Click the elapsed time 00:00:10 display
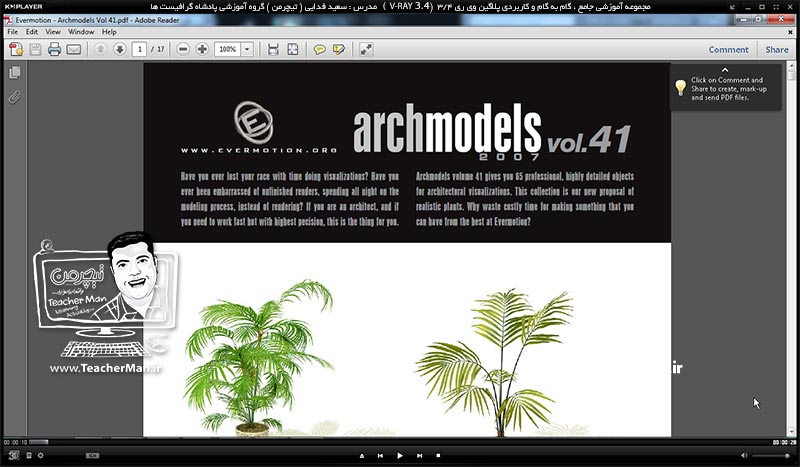The width and height of the screenshot is (800, 467). pyautogui.click(x=15, y=442)
